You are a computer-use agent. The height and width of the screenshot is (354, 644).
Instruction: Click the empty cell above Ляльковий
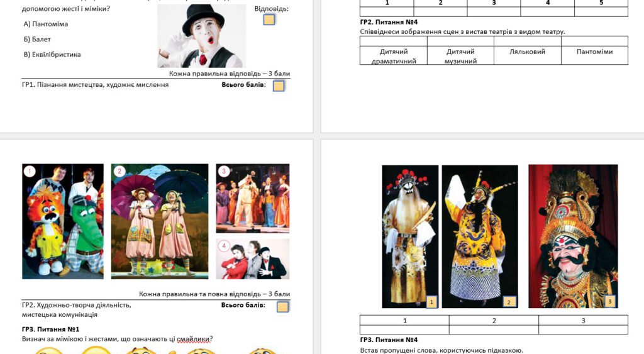click(x=527, y=41)
